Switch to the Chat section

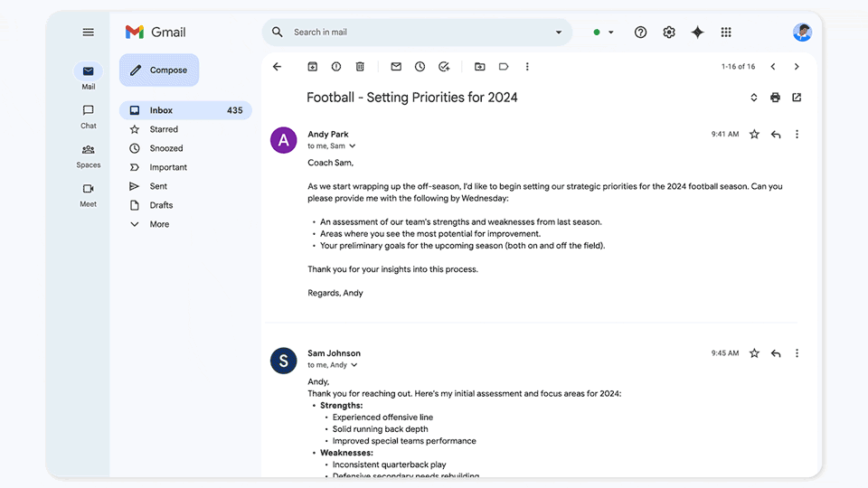pos(88,117)
